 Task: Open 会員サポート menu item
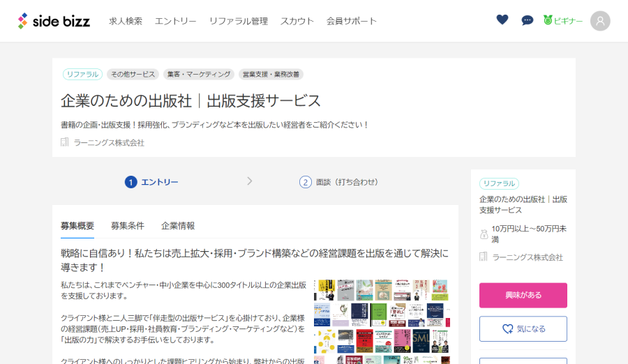[x=351, y=21]
